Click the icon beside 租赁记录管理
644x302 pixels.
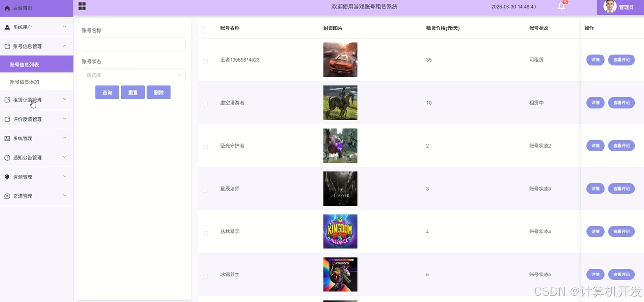(x=7, y=100)
